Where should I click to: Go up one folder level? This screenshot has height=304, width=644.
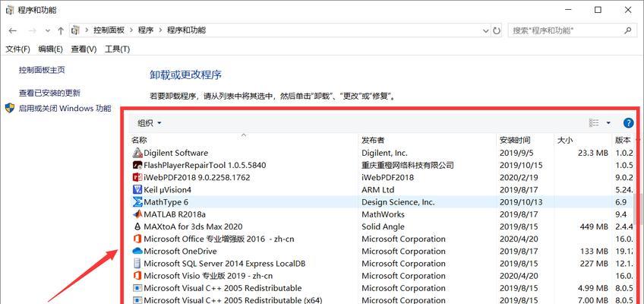[x=61, y=30]
